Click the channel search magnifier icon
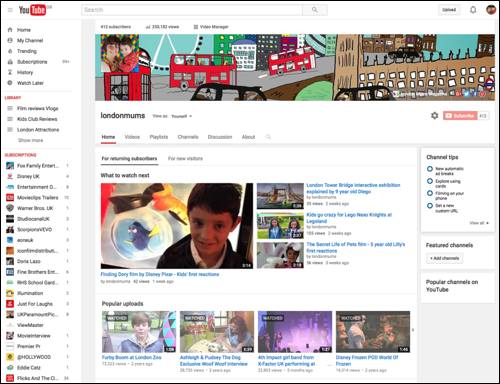 268,137
